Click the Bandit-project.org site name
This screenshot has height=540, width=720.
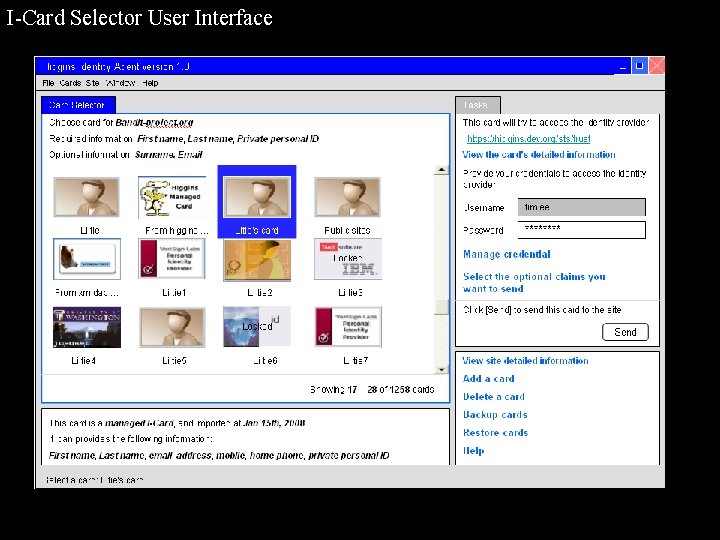pyautogui.click(x=154, y=123)
